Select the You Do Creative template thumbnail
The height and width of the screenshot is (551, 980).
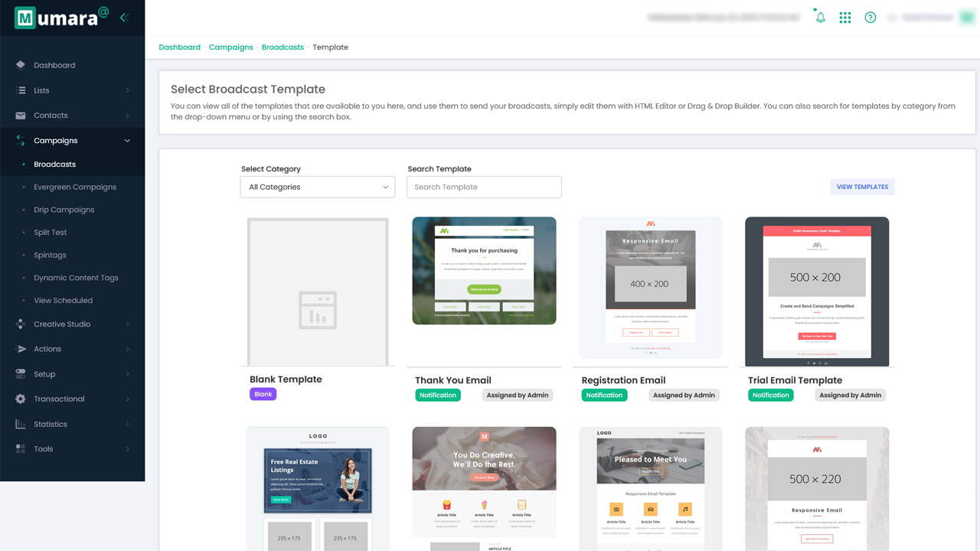click(x=484, y=489)
